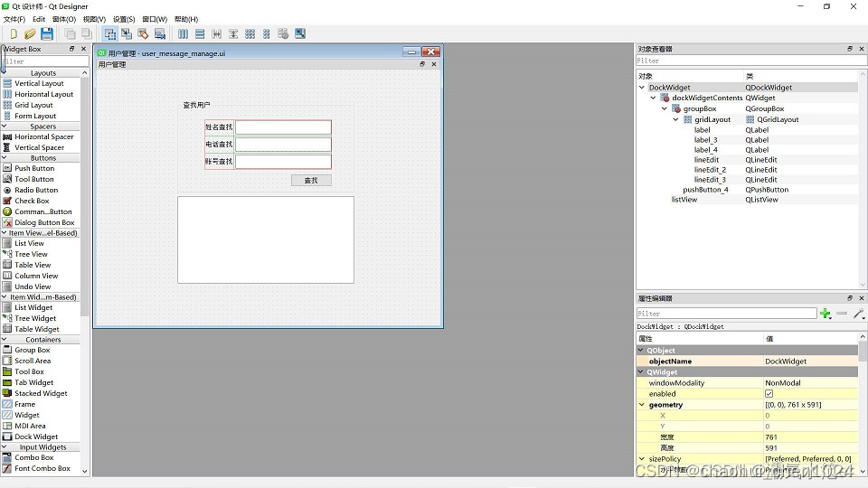Collapse the Input Widgets category header
Screen dimensions: 868x488
(41, 447)
